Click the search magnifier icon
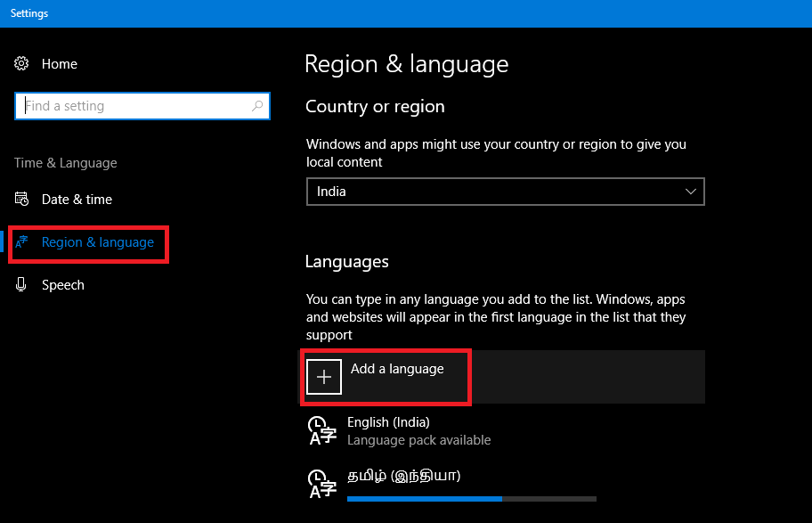The image size is (812, 523). [256, 106]
